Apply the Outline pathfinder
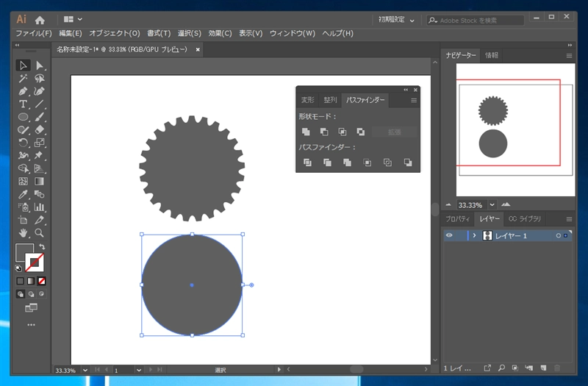Viewport: 588px width, 386px height. click(x=387, y=162)
